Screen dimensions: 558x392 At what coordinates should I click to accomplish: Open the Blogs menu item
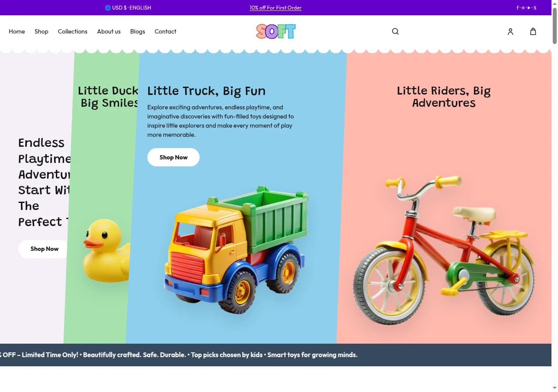[x=138, y=31]
